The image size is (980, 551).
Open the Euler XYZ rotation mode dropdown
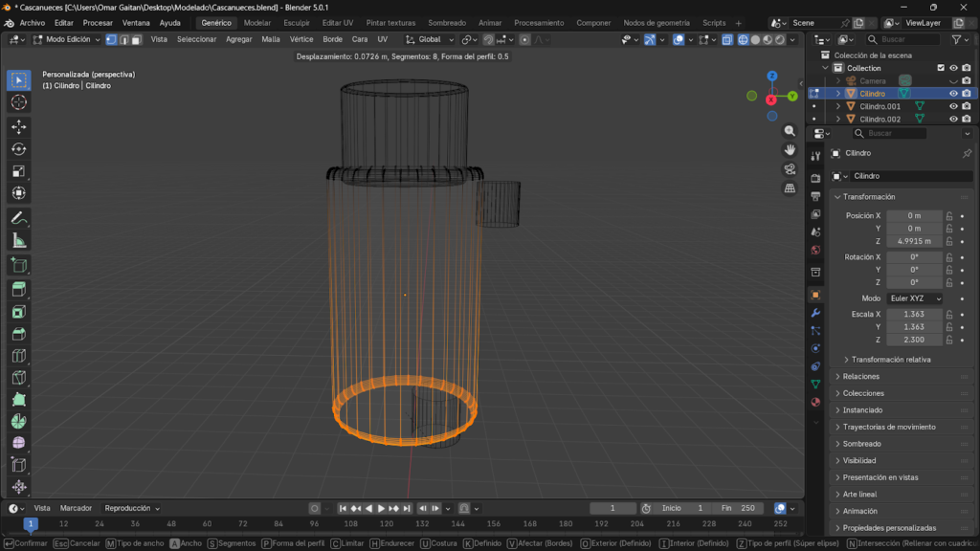(x=915, y=298)
